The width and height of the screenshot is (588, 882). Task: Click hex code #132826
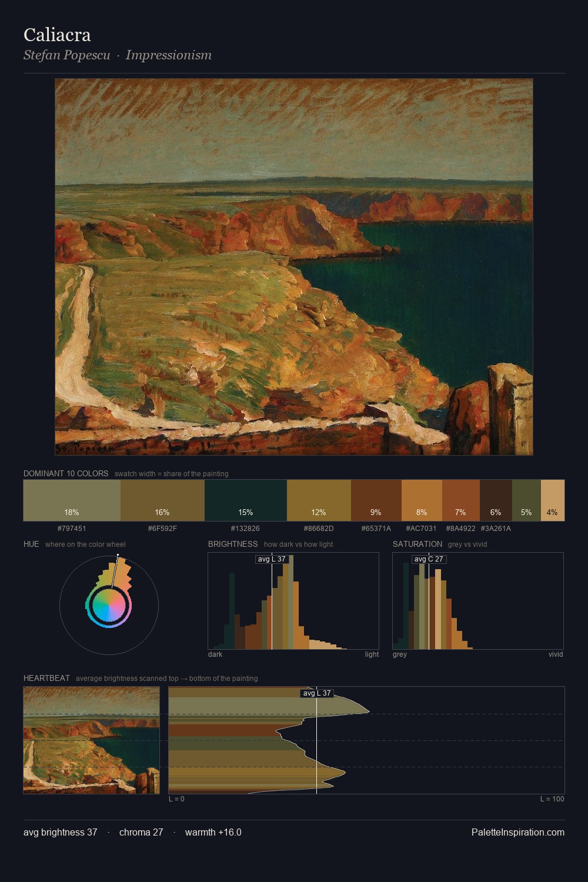(x=245, y=529)
